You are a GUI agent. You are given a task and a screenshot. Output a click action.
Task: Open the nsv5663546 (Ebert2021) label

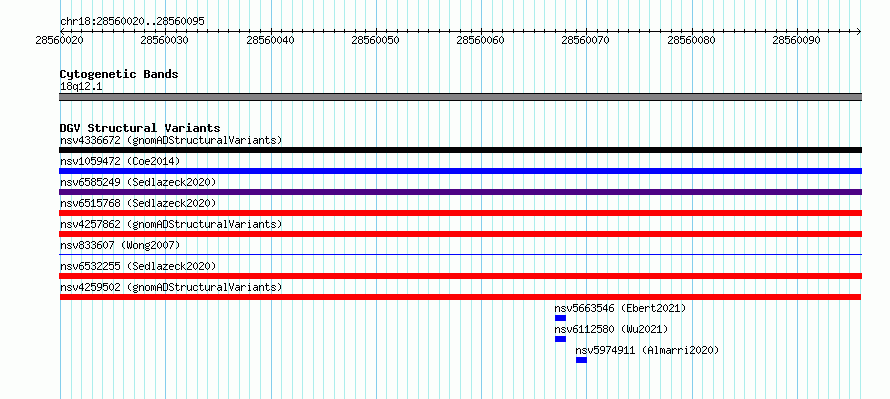(x=620, y=308)
